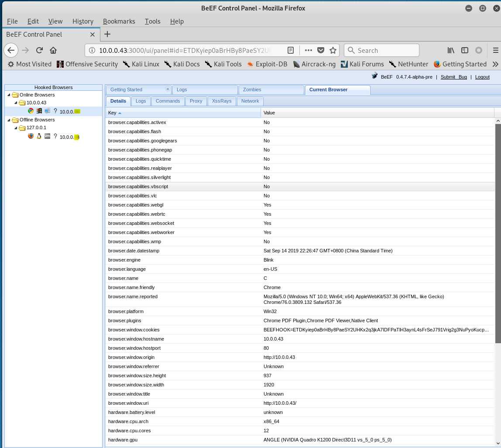Collapse the Online Browsers tree node
The height and width of the screenshot is (448, 501).
[x=9, y=95]
